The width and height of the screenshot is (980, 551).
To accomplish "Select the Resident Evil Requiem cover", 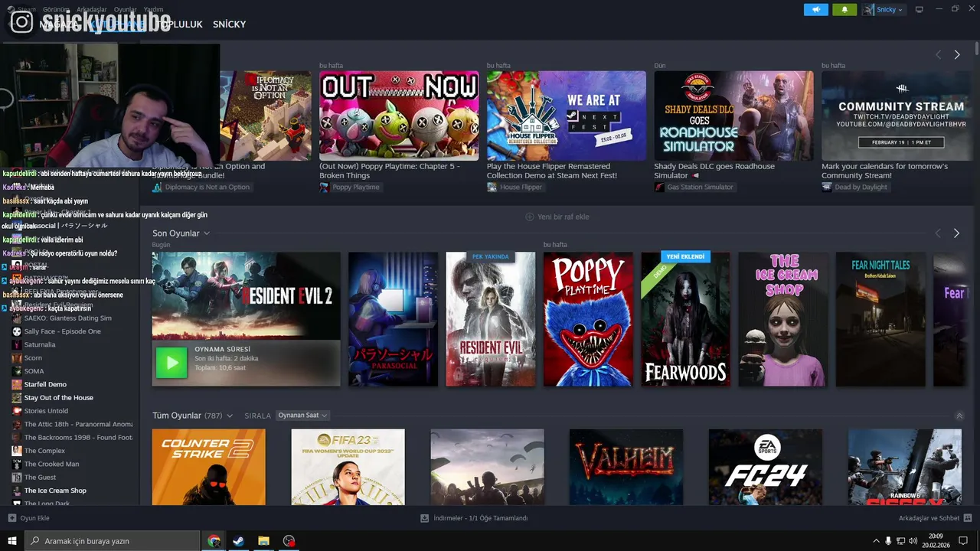I will pos(490,319).
